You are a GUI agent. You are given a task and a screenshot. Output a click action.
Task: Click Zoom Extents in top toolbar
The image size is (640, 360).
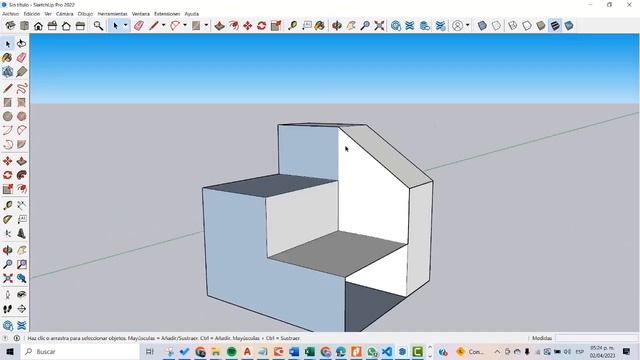point(379,26)
